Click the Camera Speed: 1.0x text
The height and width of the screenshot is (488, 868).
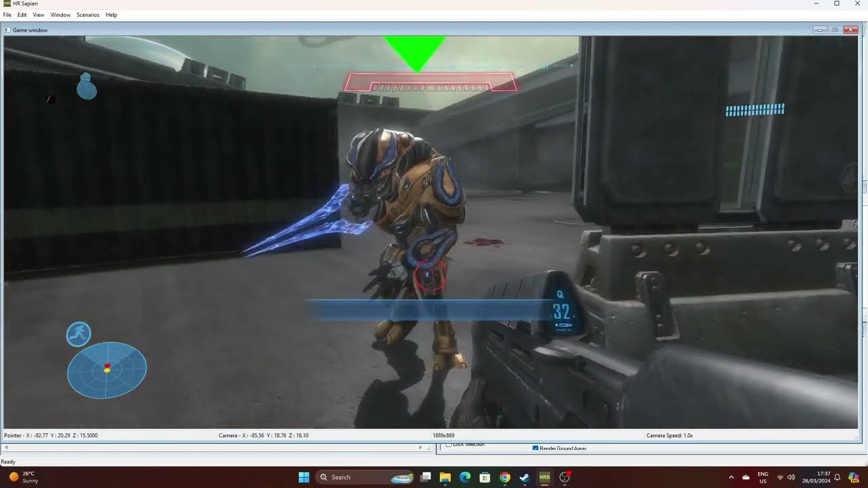[669, 435]
